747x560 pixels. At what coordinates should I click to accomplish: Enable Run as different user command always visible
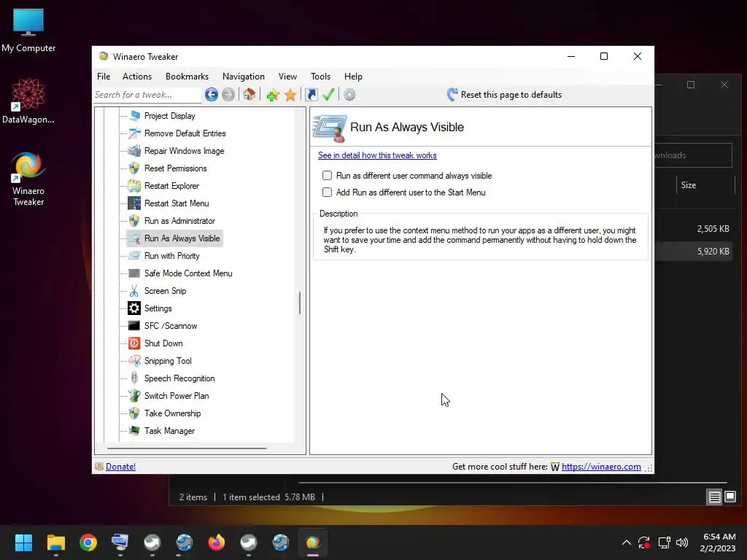coord(328,175)
